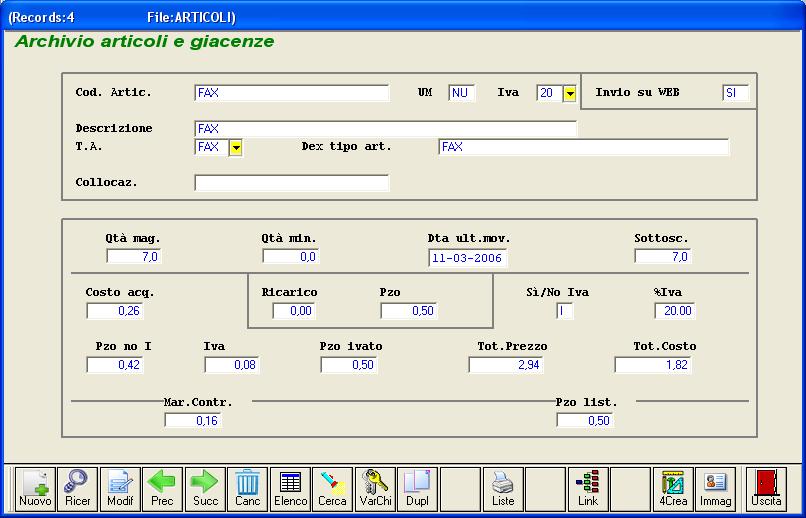Duplicate the record with Dupl
Screen dimensions: 806x518
point(418,489)
